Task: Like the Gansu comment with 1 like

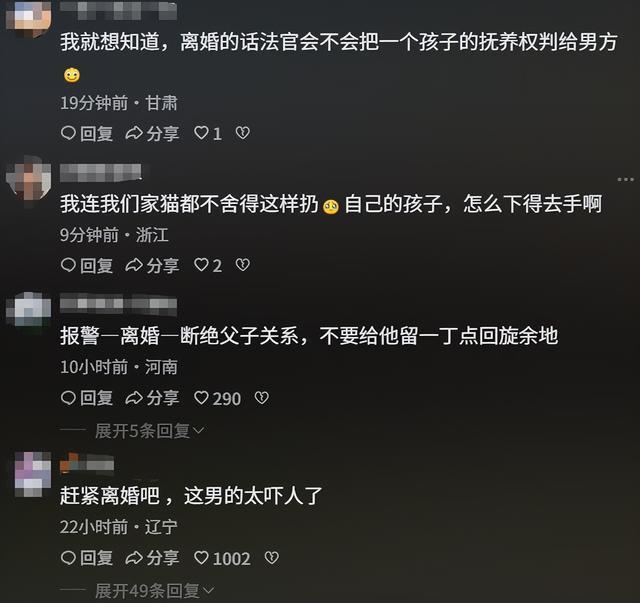Action: point(208,133)
